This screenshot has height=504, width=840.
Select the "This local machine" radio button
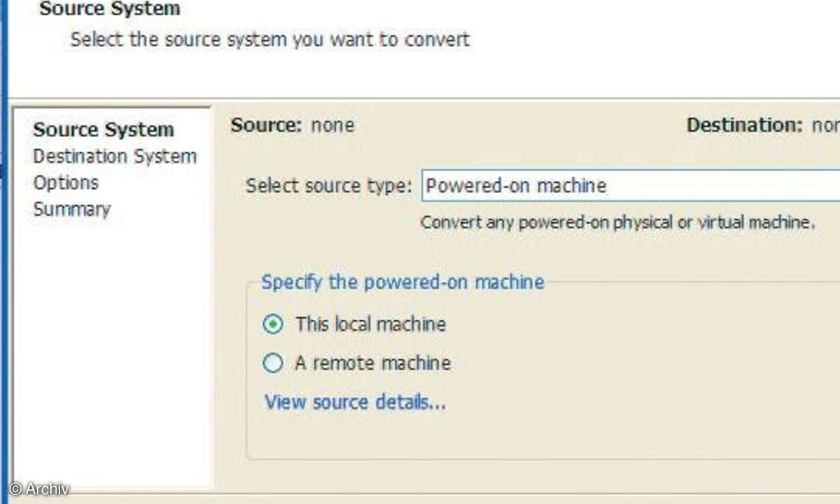[273, 324]
